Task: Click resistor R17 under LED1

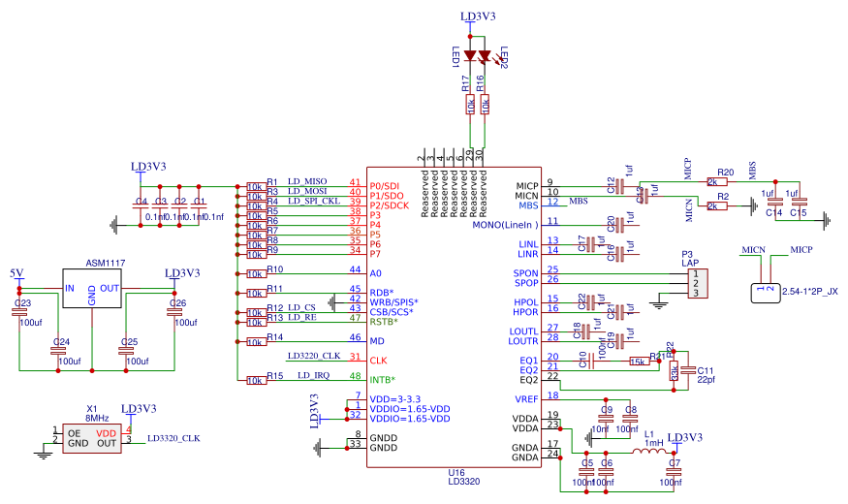Action: [x=470, y=105]
